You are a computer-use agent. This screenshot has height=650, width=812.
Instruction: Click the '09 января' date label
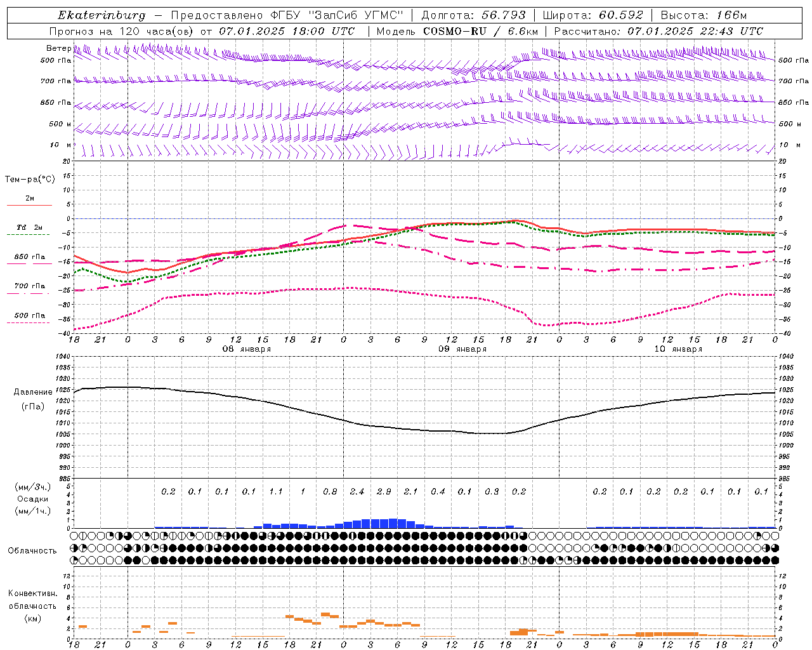[462, 349]
